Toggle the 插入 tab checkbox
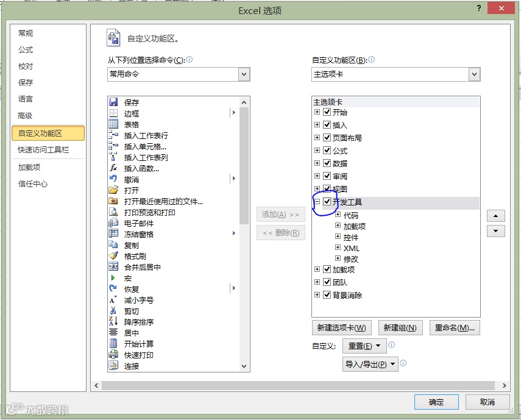 pyautogui.click(x=327, y=124)
